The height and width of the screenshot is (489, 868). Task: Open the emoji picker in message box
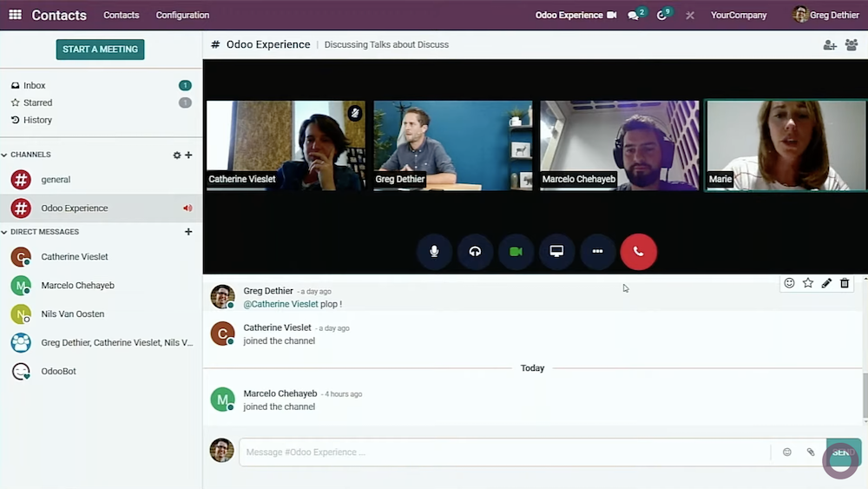coord(787,453)
